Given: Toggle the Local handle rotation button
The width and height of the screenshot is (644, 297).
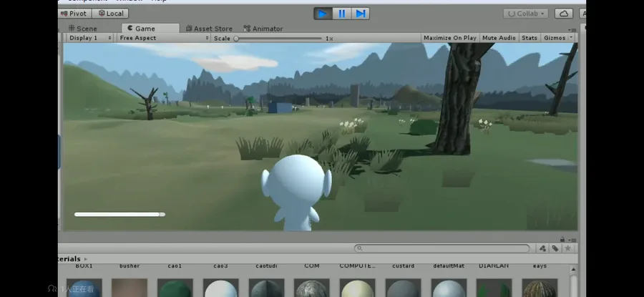Looking at the screenshot, I should tap(110, 14).
